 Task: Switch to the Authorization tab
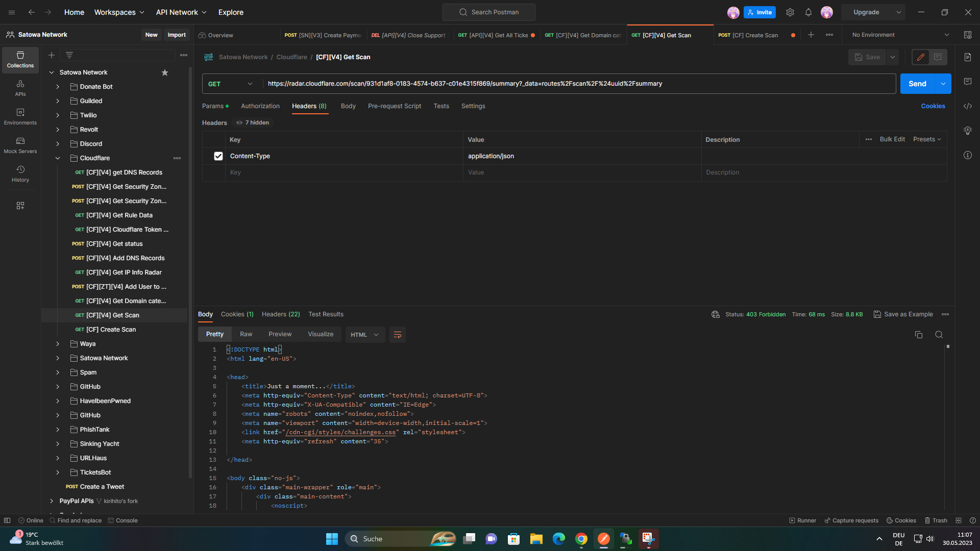tap(260, 106)
